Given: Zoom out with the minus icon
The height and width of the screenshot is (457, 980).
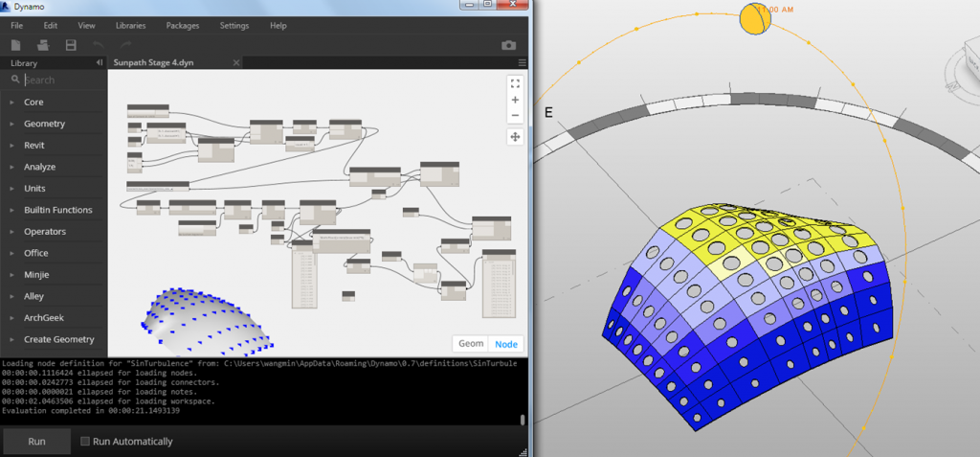Looking at the screenshot, I should [515, 115].
